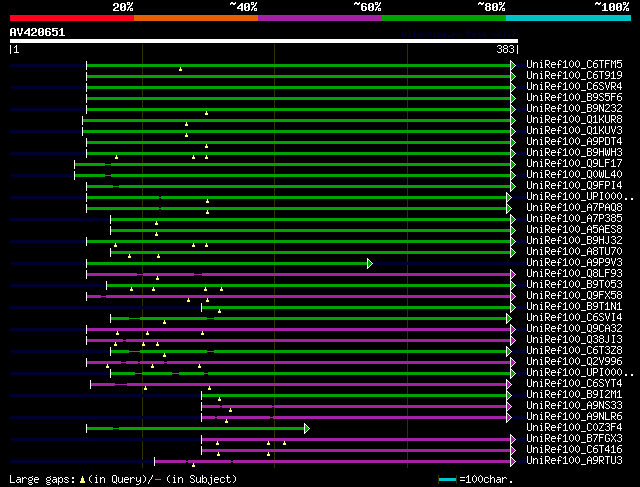Open hit UniRef100_Q9FX58
Image resolution: width=640 pixels, height=487 pixels.
click(x=574, y=296)
